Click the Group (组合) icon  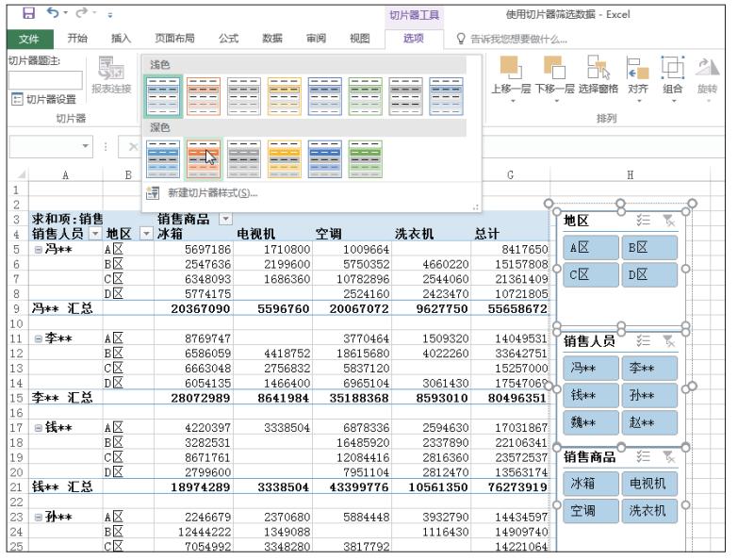coord(673,68)
